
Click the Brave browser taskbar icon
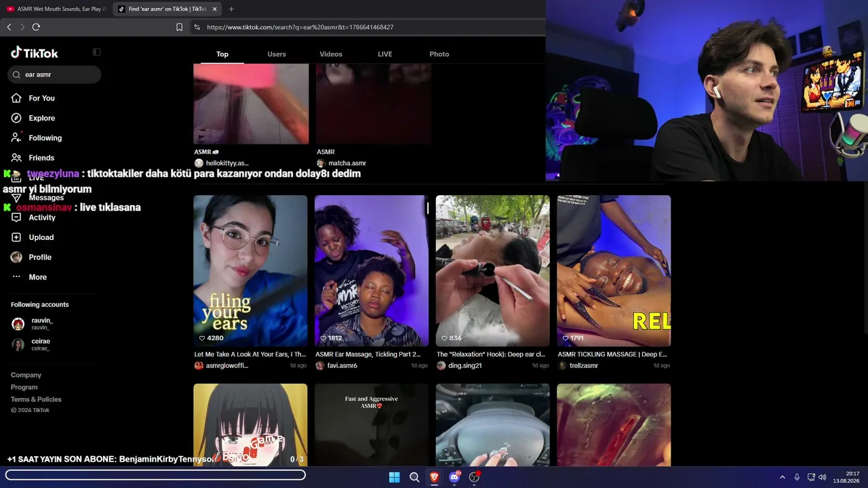[434, 477]
